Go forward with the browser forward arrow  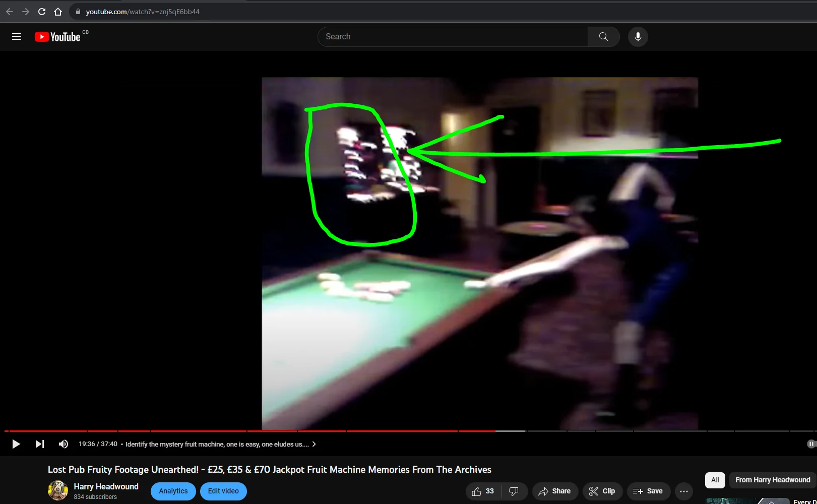(26, 12)
